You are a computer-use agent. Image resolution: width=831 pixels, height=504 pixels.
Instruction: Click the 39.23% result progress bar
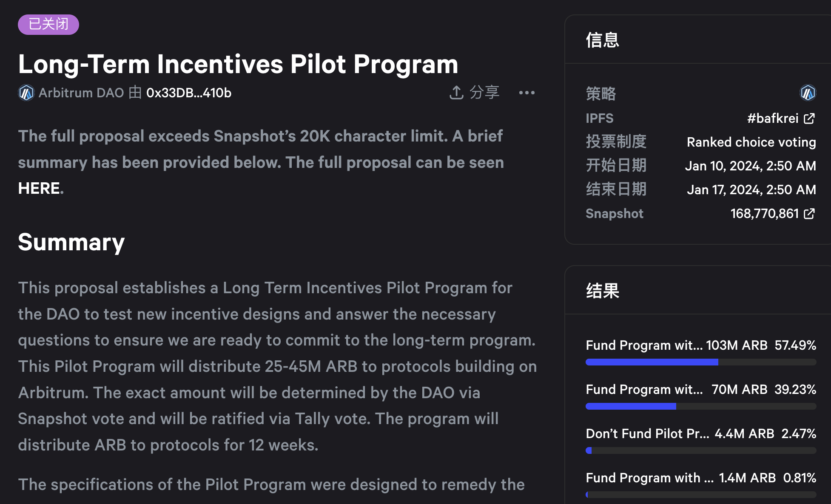point(701,406)
